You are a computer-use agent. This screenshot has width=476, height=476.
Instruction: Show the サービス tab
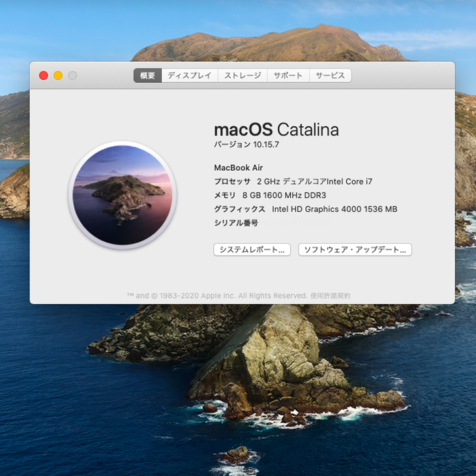tap(331, 76)
